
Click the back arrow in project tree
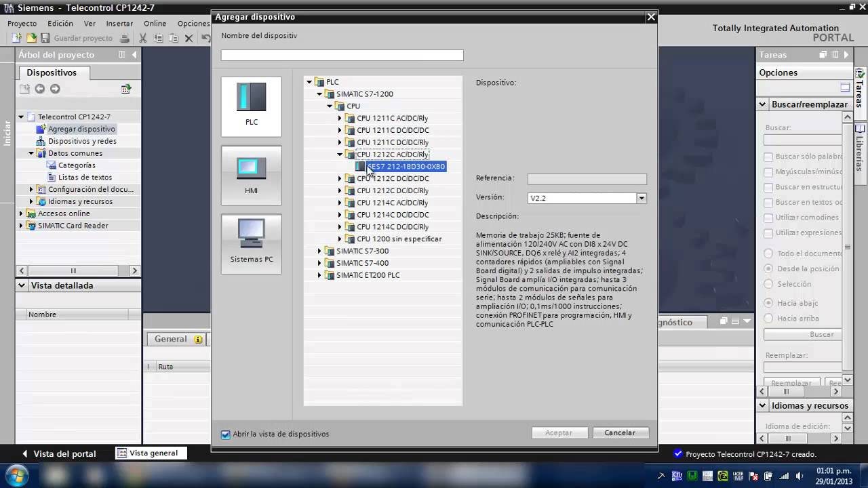[x=39, y=89]
